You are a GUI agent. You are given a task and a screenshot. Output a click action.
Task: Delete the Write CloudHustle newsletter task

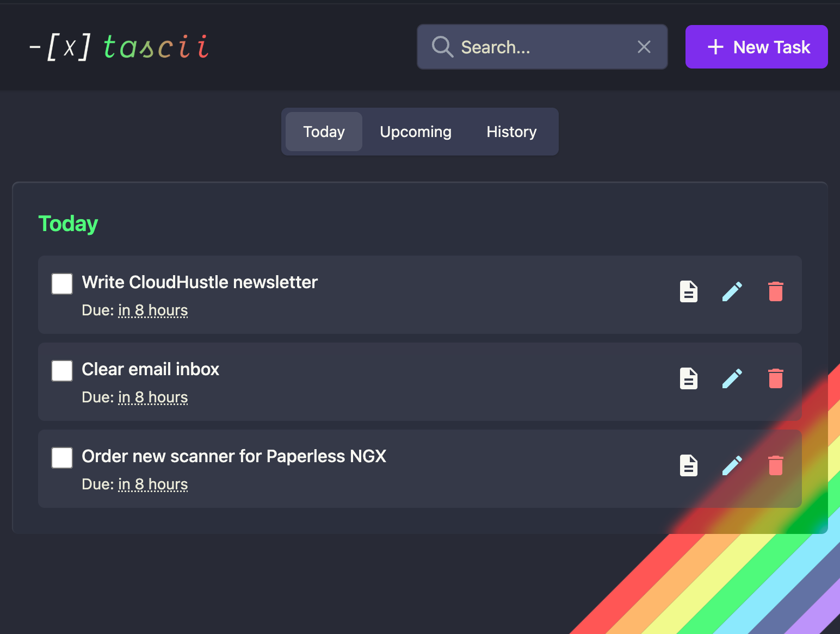pos(775,291)
